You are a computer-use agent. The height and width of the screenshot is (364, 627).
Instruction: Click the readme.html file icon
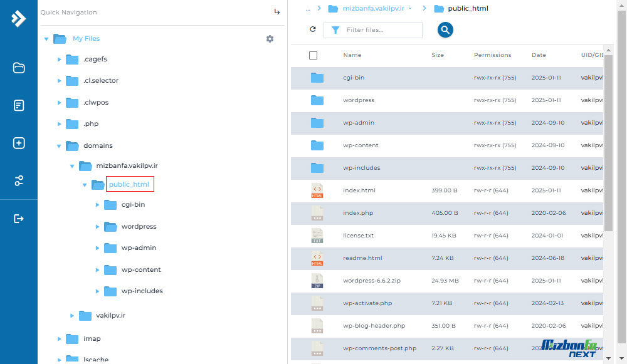click(x=317, y=258)
